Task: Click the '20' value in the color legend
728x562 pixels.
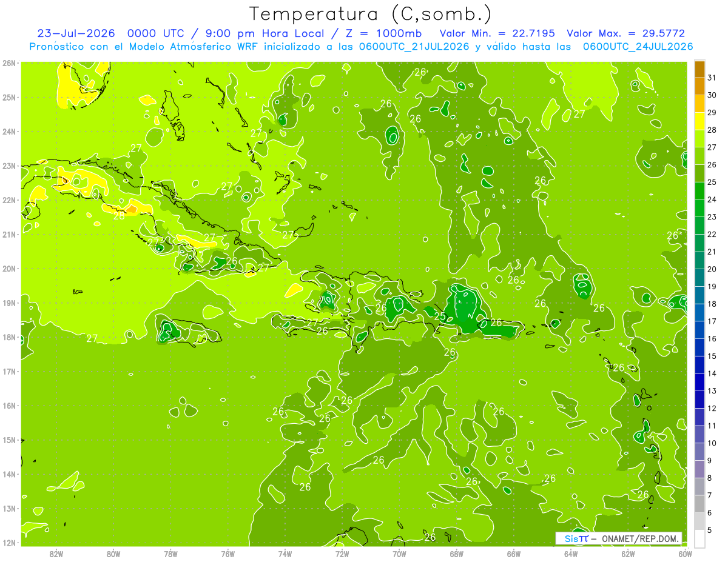Action: click(712, 269)
